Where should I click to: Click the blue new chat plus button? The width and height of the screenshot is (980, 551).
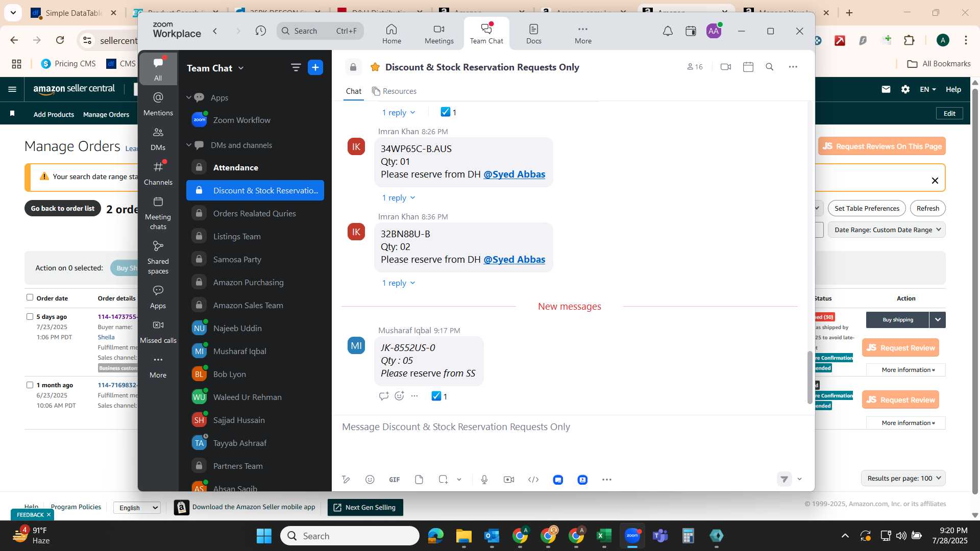click(x=315, y=67)
